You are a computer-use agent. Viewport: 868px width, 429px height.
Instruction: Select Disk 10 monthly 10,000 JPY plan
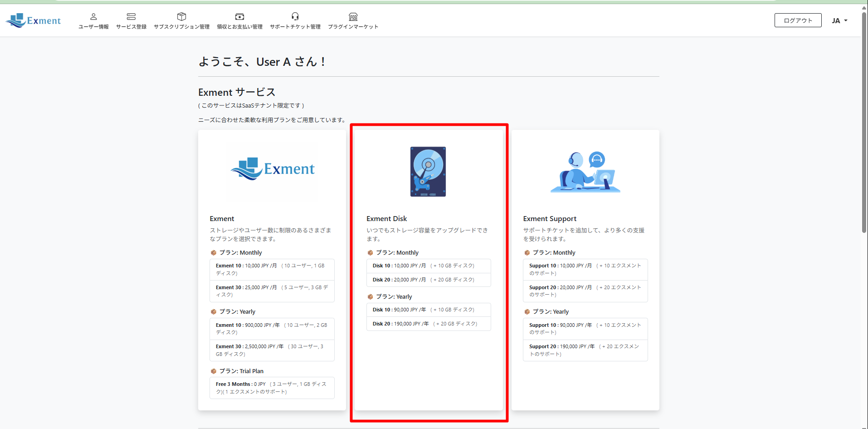click(429, 266)
